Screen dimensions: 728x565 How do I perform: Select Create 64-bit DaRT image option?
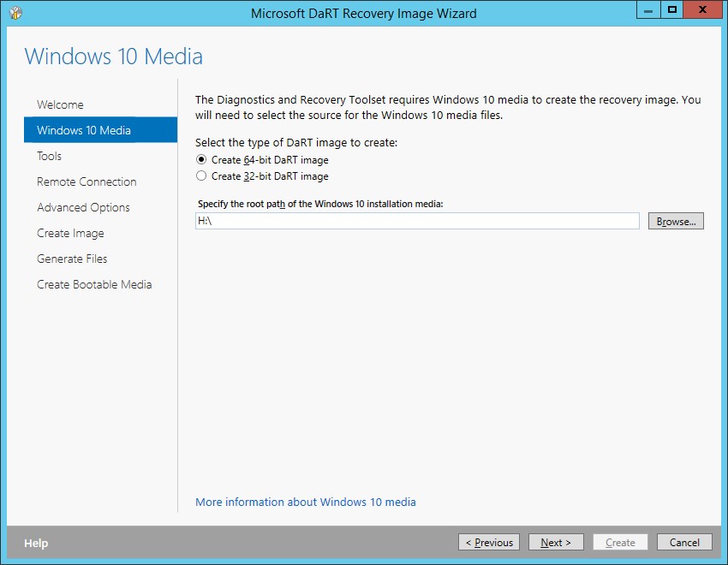(201, 160)
